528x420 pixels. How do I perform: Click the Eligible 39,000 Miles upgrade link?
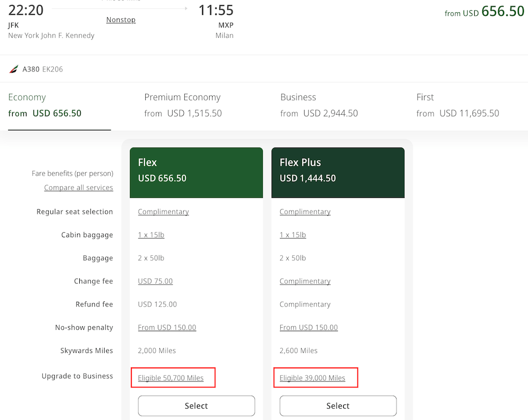pos(312,378)
